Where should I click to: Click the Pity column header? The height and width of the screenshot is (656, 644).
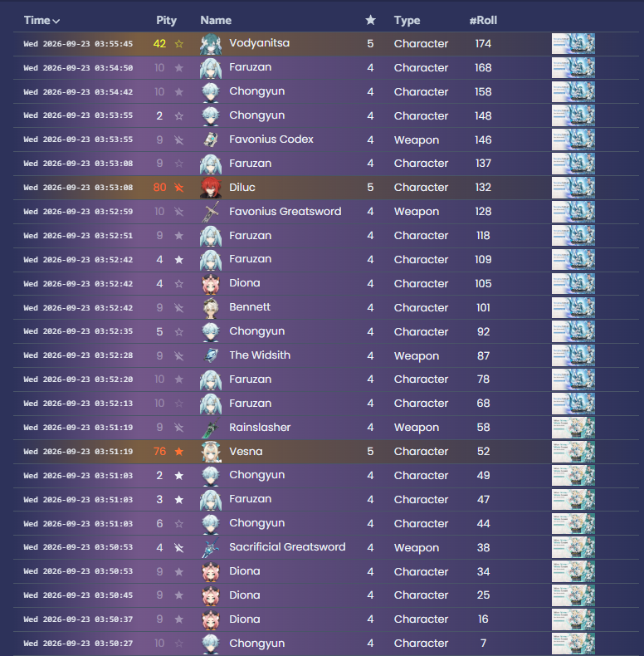[167, 20]
